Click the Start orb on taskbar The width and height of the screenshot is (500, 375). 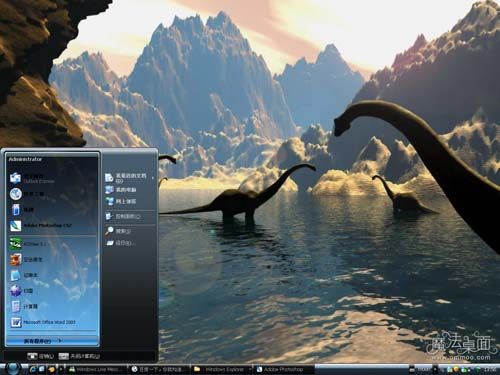tap(13, 368)
